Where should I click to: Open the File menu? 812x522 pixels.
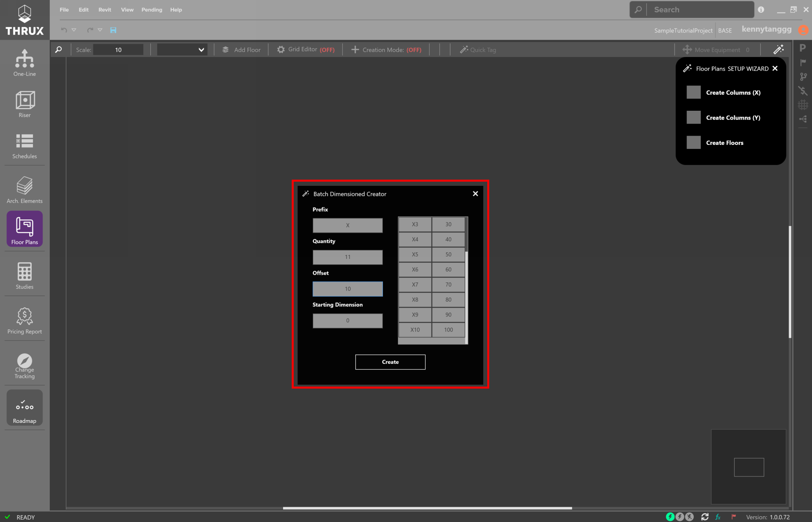click(x=64, y=10)
